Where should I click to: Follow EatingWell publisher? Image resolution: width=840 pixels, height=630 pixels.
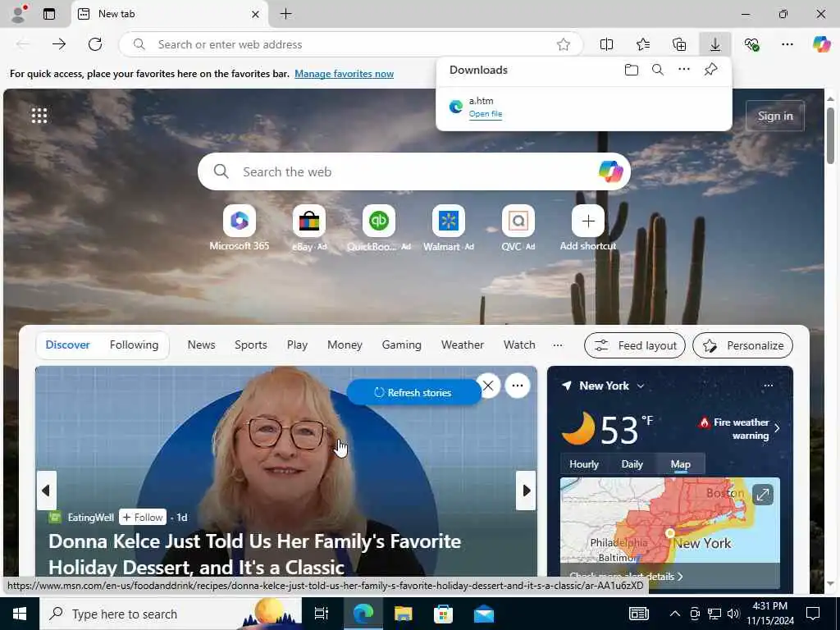click(x=143, y=518)
